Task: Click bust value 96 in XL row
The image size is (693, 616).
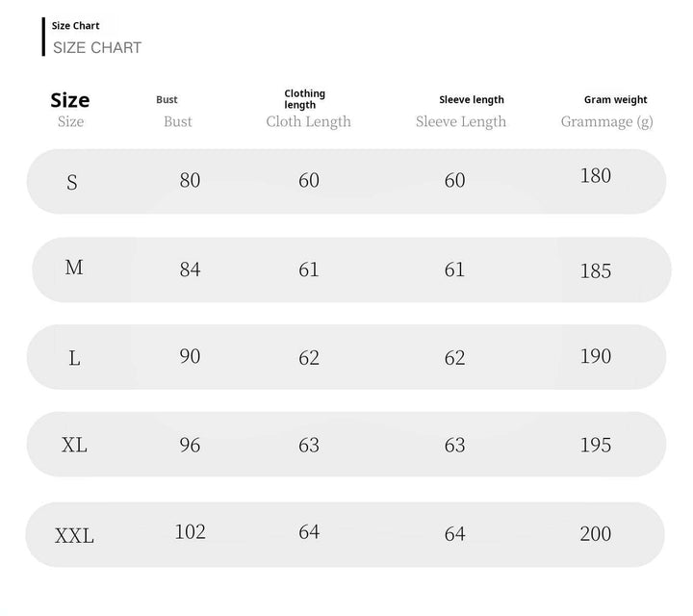Action: tap(190, 445)
